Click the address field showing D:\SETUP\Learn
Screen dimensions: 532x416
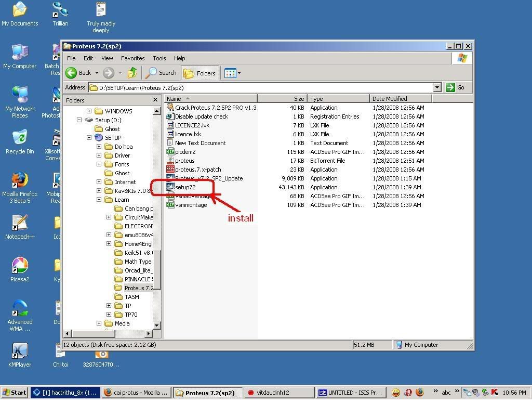(261, 87)
